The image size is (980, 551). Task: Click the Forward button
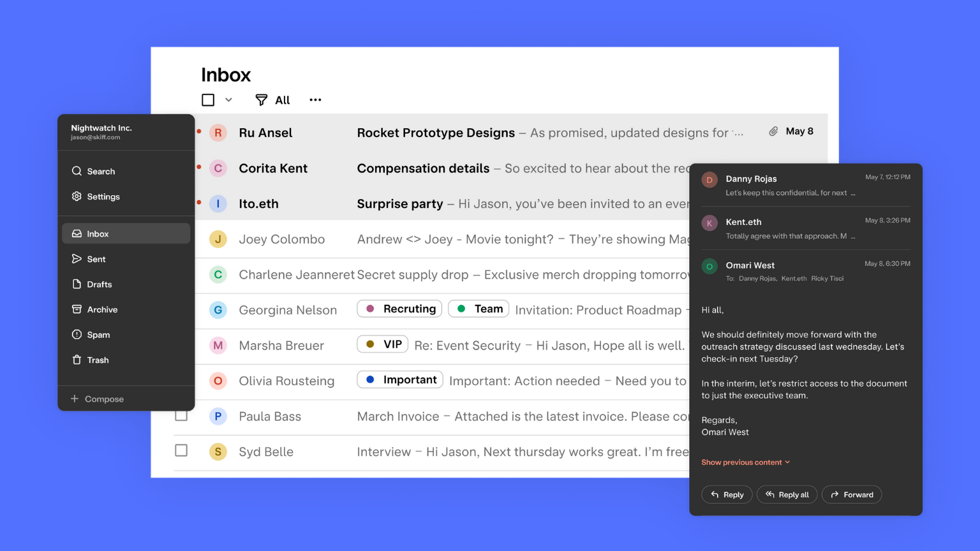(852, 495)
